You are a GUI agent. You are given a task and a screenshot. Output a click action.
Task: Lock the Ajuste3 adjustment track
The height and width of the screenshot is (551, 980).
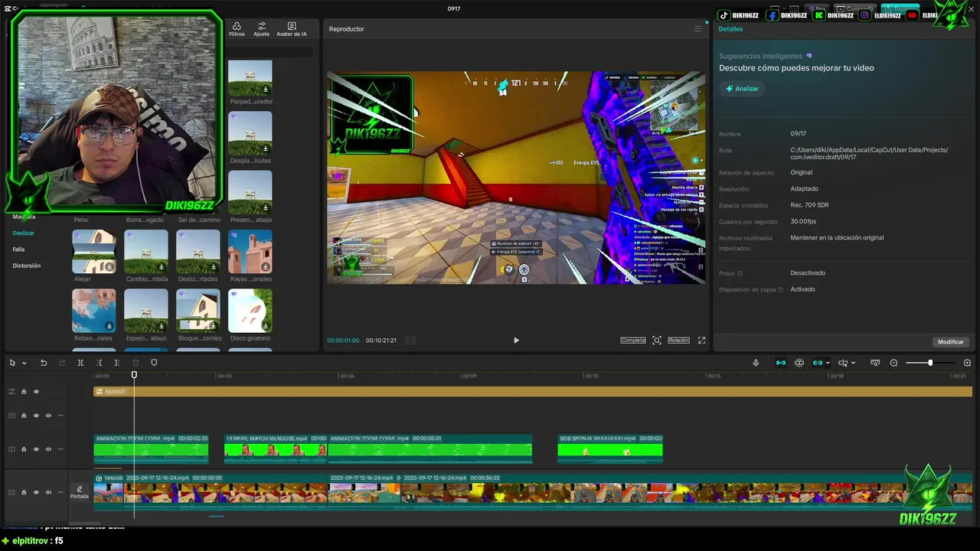(24, 392)
